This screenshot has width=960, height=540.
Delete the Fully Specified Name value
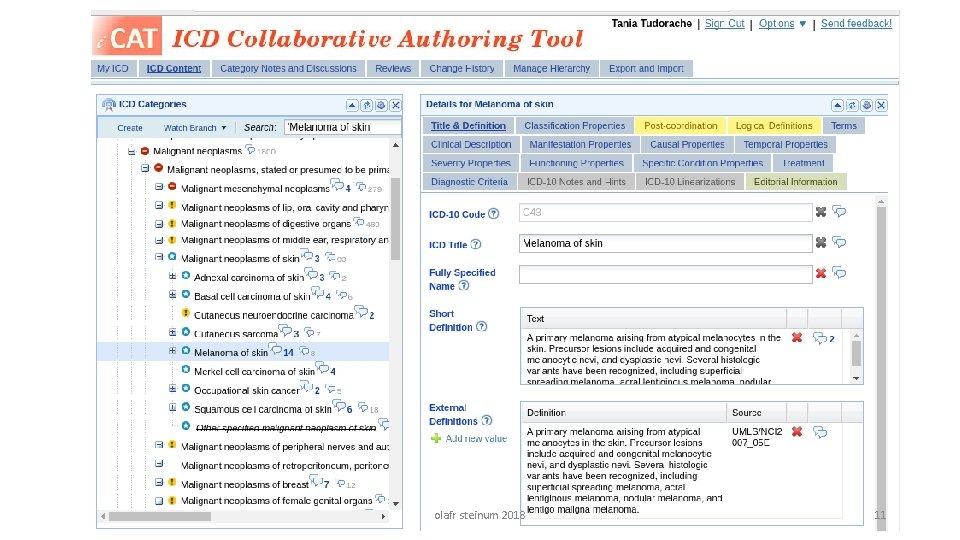[x=821, y=273]
